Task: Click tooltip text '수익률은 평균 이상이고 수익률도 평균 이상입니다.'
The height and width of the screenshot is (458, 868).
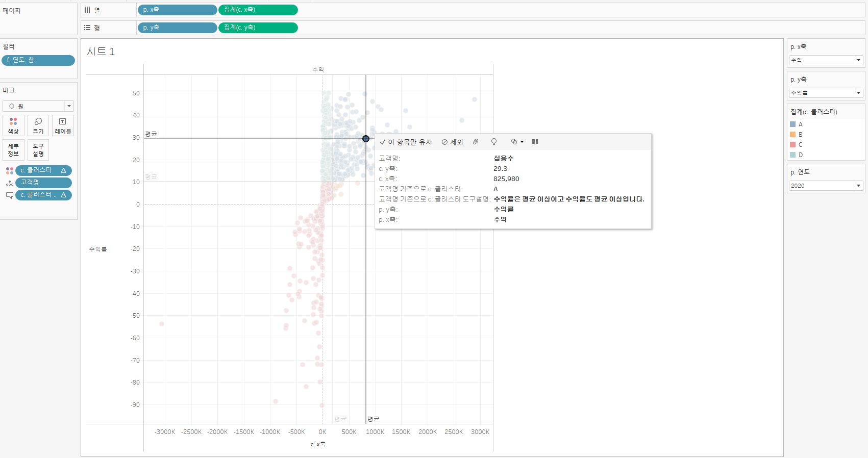Action: coord(569,199)
